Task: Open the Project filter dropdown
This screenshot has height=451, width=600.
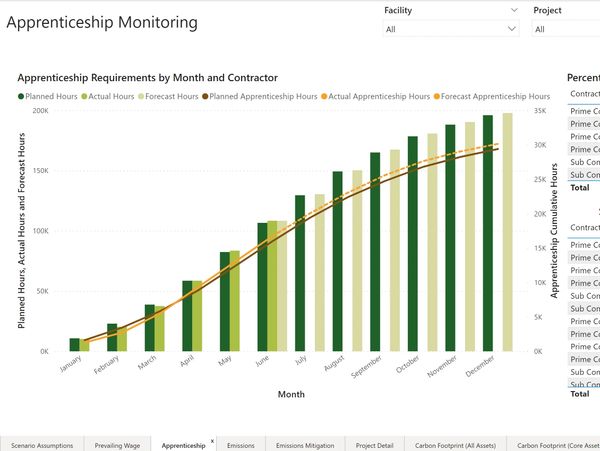Action: click(x=565, y=29)
